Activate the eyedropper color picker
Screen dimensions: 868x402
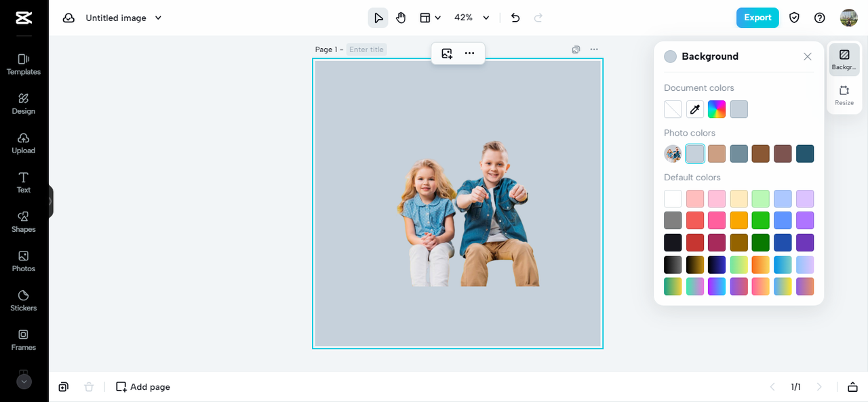pyautogui.click(x=694, y=109)
